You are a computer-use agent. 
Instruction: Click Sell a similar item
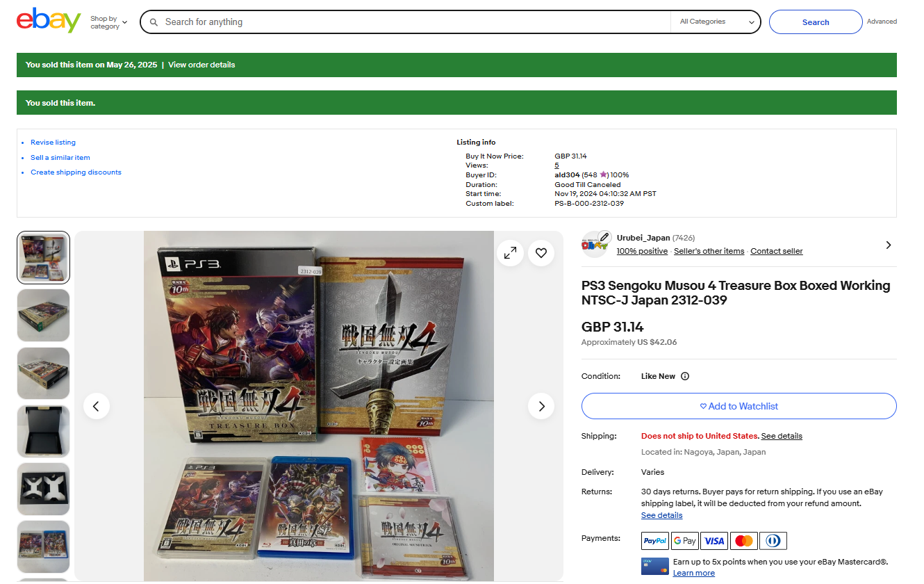[x=60, y=158]
